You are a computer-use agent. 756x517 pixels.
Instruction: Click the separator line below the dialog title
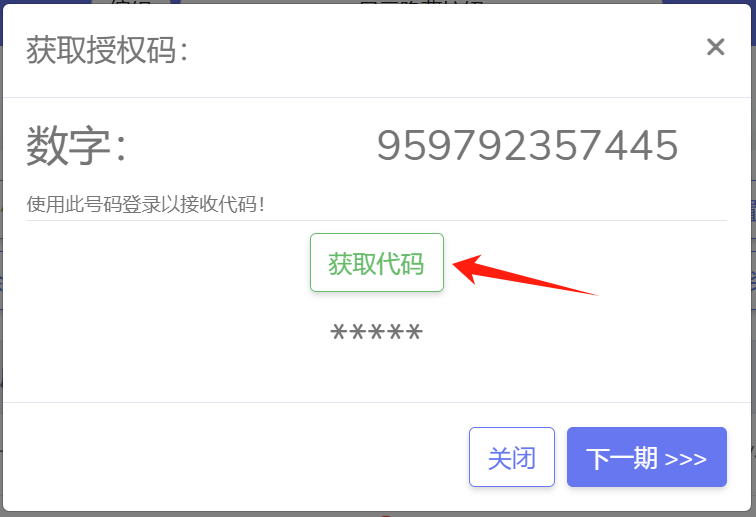[x=377, y=97]
